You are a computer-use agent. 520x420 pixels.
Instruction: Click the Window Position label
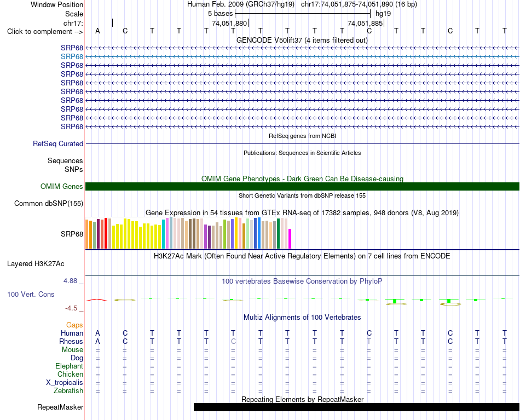click(x=57, y=4)
